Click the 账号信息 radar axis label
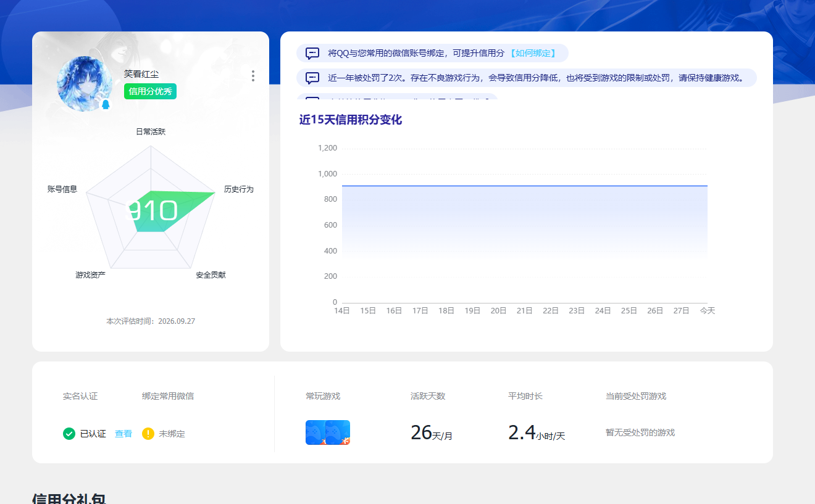The height and width of the screenshot is (504, 815). point(62,189)
